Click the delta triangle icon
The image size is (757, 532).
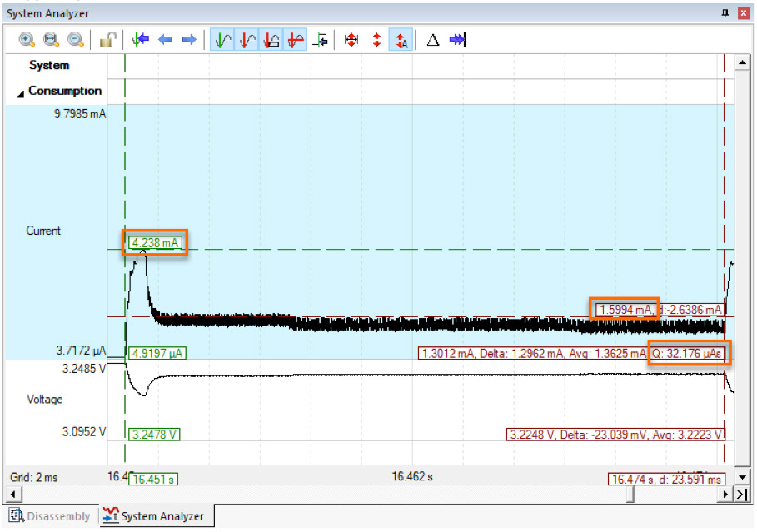coord(433,40)
